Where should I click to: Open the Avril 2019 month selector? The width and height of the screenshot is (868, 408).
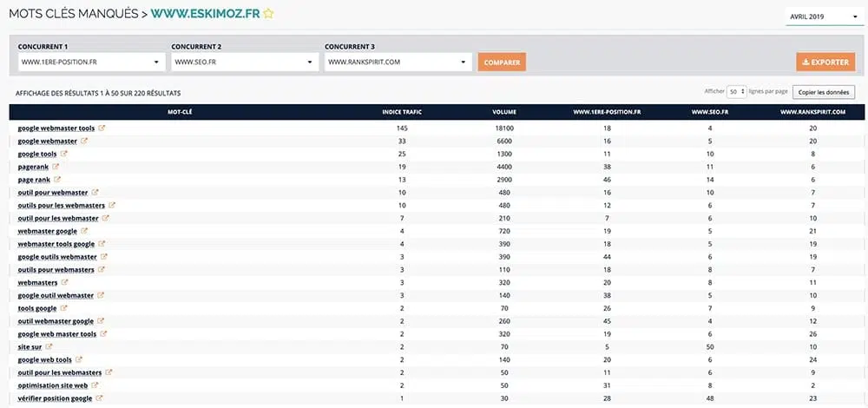point(824,17)
